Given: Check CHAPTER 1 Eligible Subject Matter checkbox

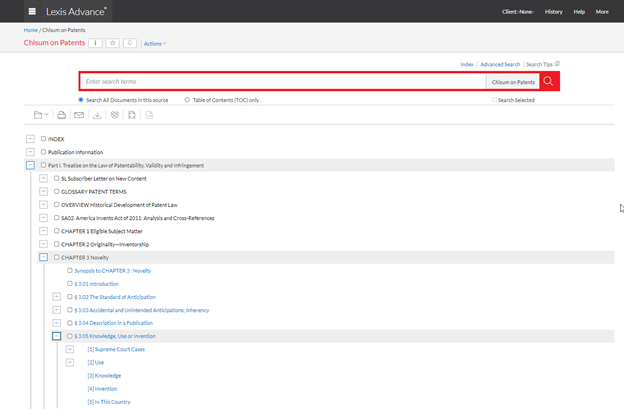Looking at the screenshot, I should tap(57, 231).
